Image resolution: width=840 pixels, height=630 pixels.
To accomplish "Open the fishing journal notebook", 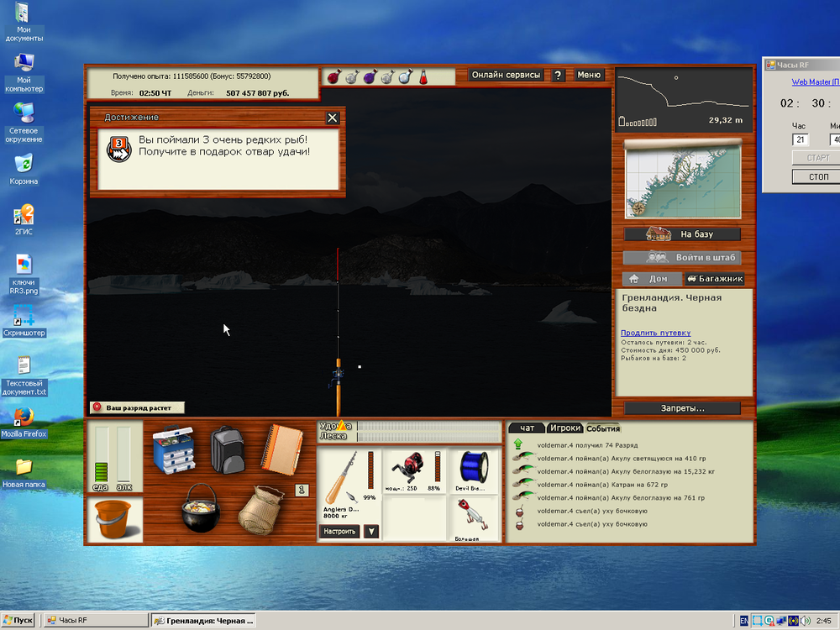I will 282,450.
